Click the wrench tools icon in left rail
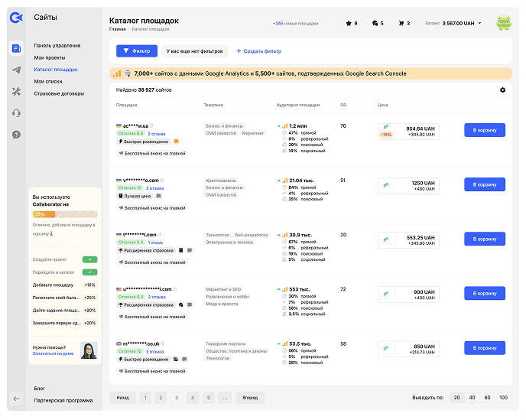The image size is (526, 420). click(x=17, y=92)
